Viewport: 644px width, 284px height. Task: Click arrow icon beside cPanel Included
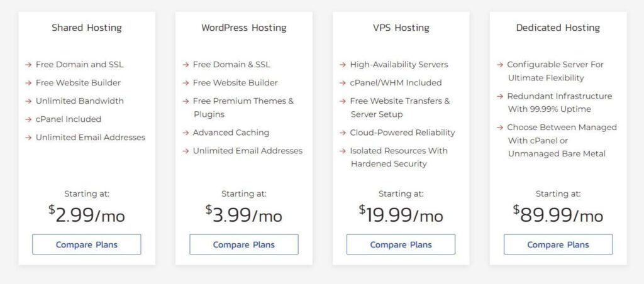coord(28,119)
